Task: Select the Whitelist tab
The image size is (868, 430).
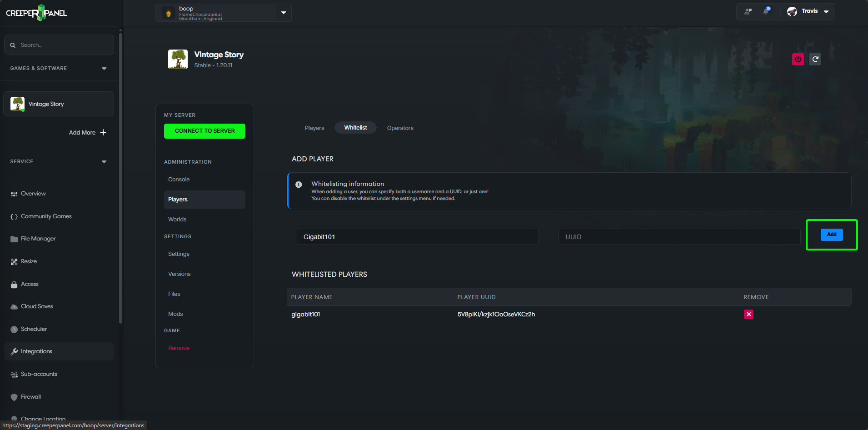Action: click(355, 128)
